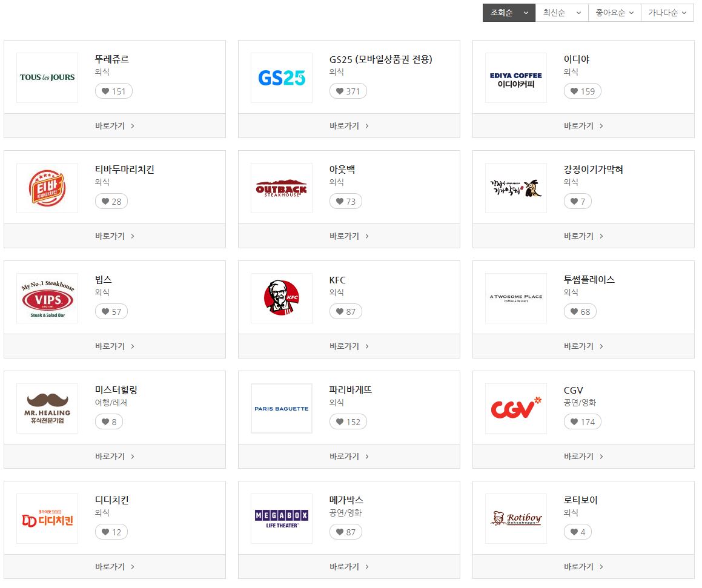The width and height of the screenshot is (702, 588).
Task: Toggle the 미스터힐링 heart showing 8
Action: click(x=109, y=421)
